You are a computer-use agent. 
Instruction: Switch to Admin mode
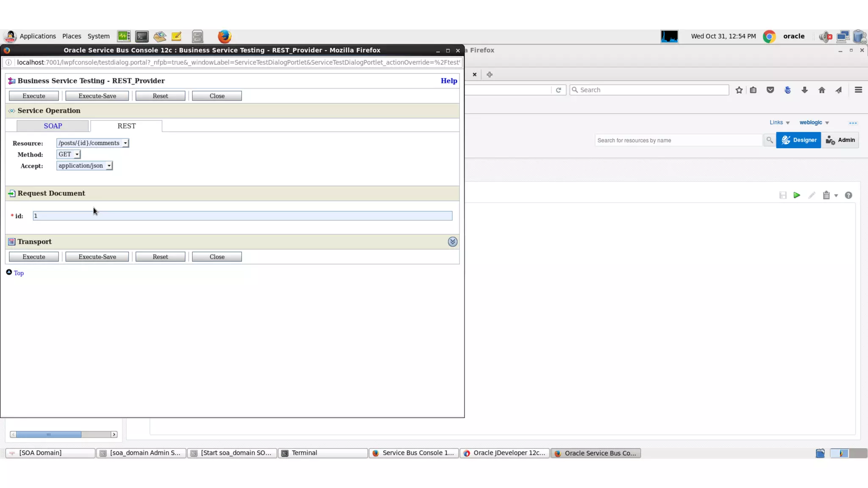[840, 140]
